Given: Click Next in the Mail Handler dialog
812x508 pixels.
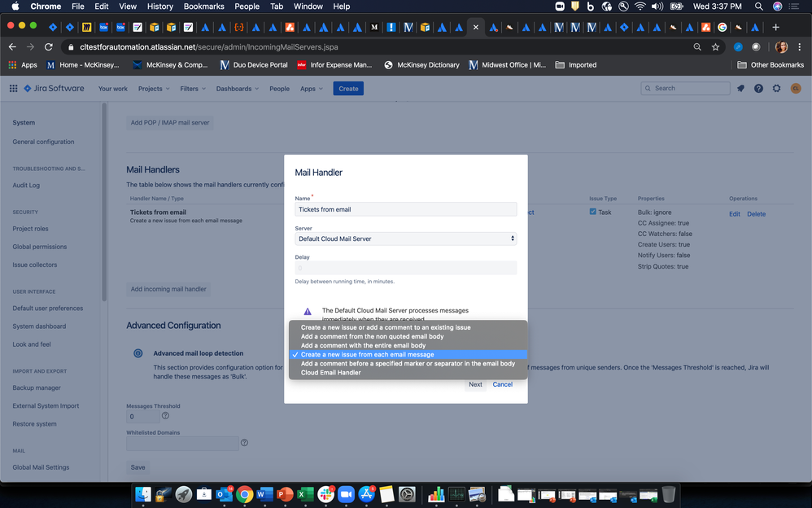Looking at the screenshot, I should [x=475, y=384].
